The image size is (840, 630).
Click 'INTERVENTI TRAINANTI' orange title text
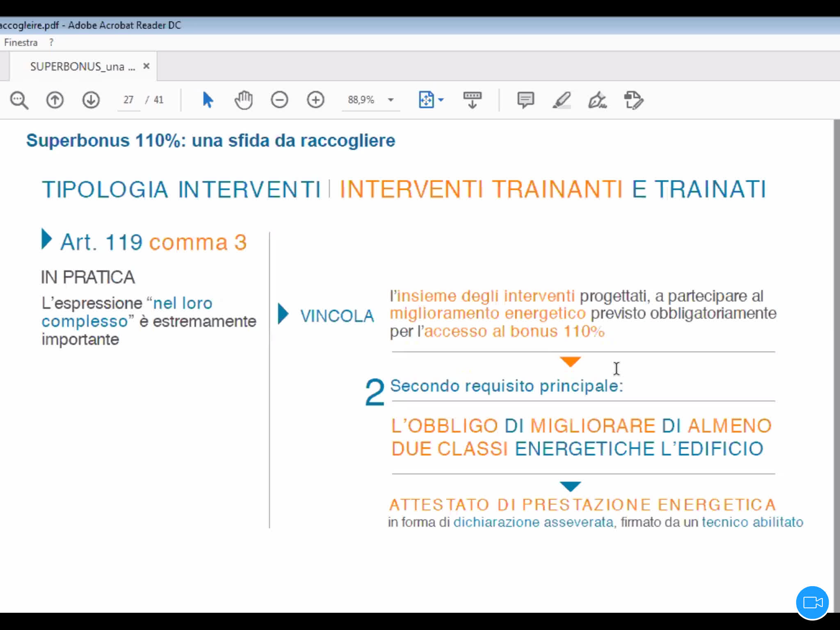[481, 189]
